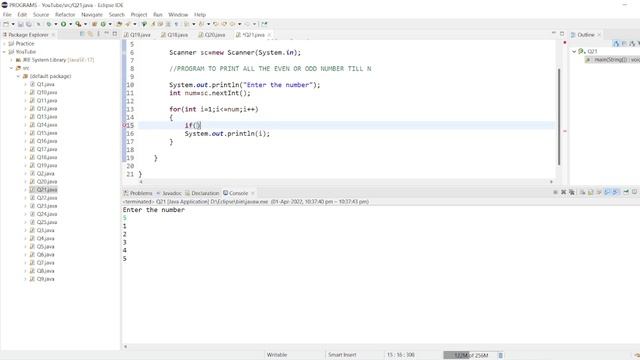Click the error marker next to line 15
The height and width of the screenshot is (360, 640).
click(x=124, y=125)
